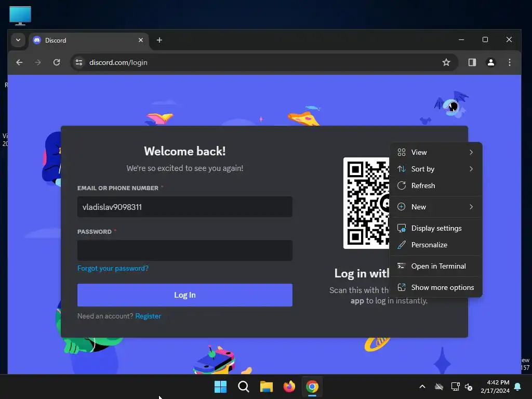Open Chrome side panel icon
The width and height of the screenshot is (532, 399).
(472, 62)
